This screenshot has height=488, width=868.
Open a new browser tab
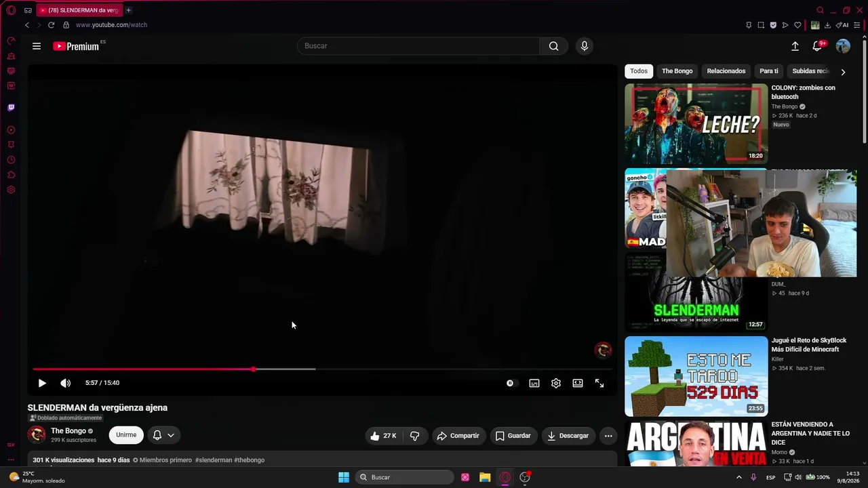(128, 10)
